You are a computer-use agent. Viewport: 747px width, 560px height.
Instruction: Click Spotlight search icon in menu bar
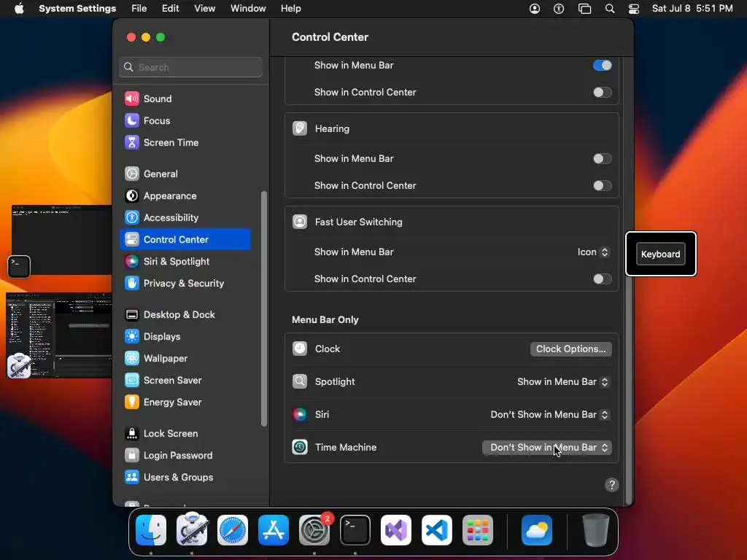click(609, 9)
